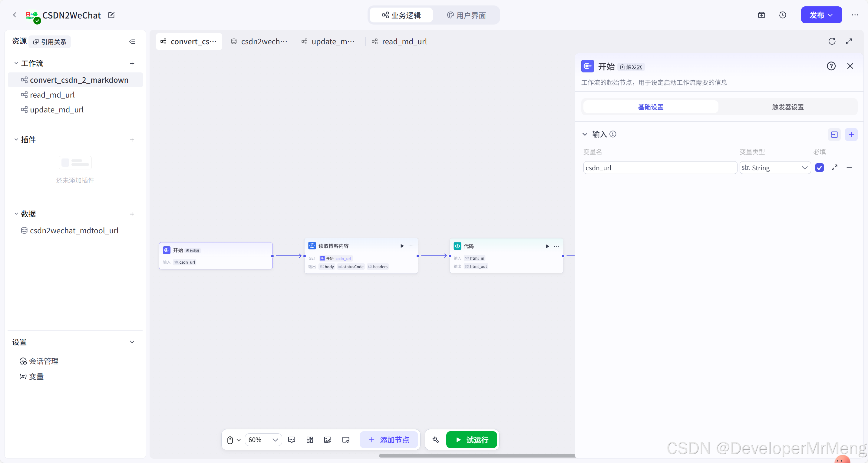Screen dimensions: 868x463
Task: Add a new input variable plus icon
Action: [851, 135]
